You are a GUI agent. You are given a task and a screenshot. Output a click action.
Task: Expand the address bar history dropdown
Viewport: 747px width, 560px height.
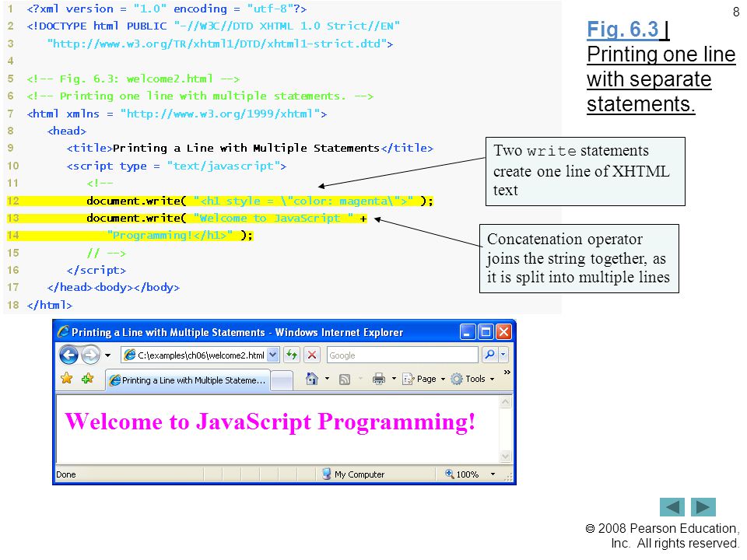(273, 355)
